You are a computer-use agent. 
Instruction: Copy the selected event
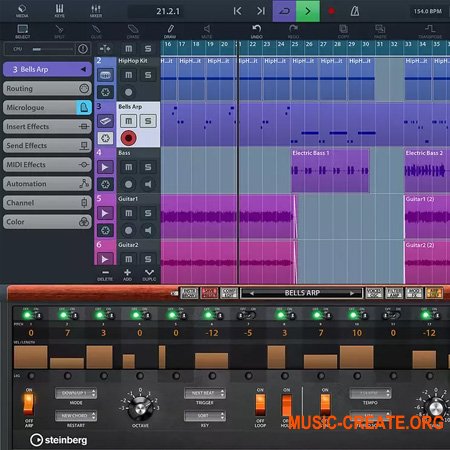click(343, 31)
